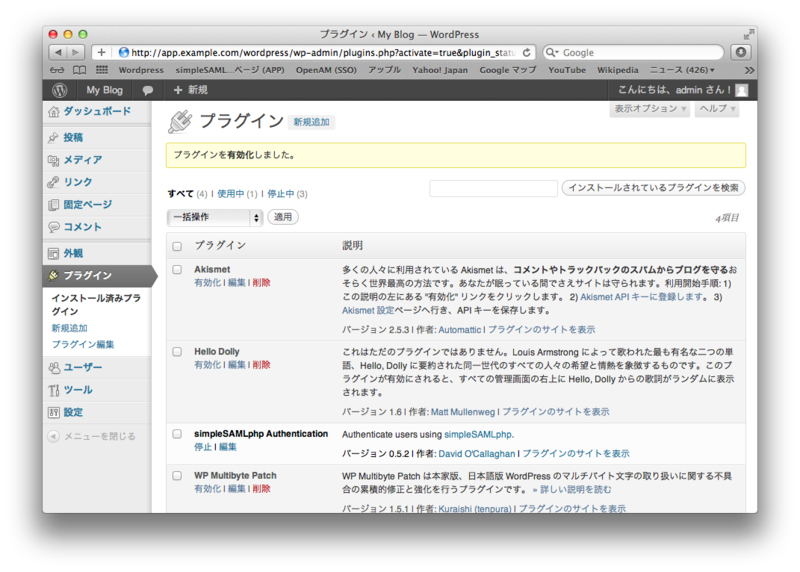This screenshot has height=572, width=800.
Task: Click the ツール tools icon
Action: [54, 390]
